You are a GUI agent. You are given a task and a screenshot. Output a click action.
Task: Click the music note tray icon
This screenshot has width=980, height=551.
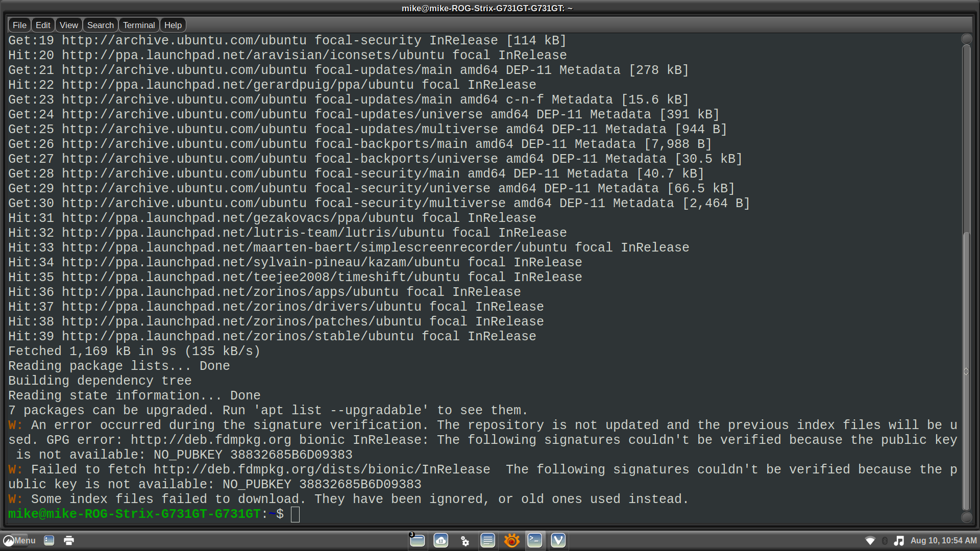pos(899,540)
